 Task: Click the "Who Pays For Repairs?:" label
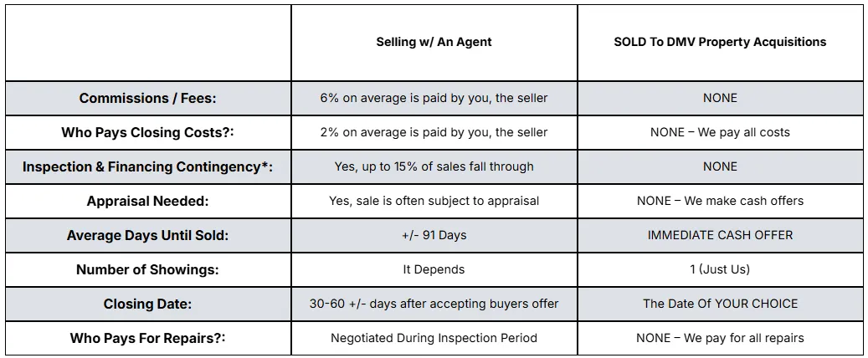tap(147, 339)
